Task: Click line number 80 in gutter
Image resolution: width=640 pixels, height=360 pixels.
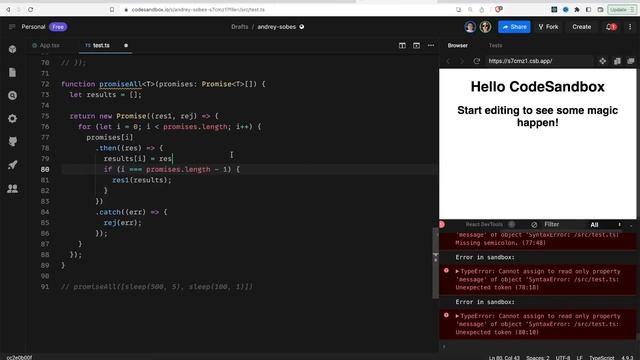Action: click(45, 169)
